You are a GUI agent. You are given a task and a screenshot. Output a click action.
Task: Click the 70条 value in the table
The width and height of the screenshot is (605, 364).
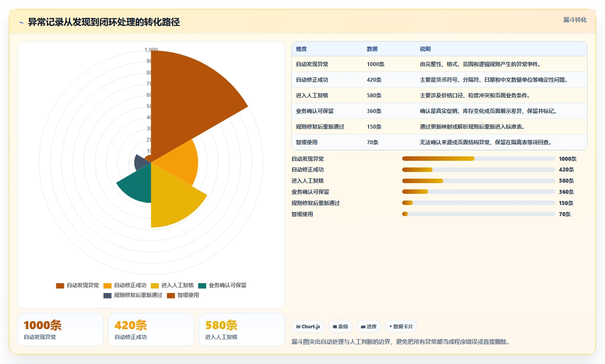373,142
